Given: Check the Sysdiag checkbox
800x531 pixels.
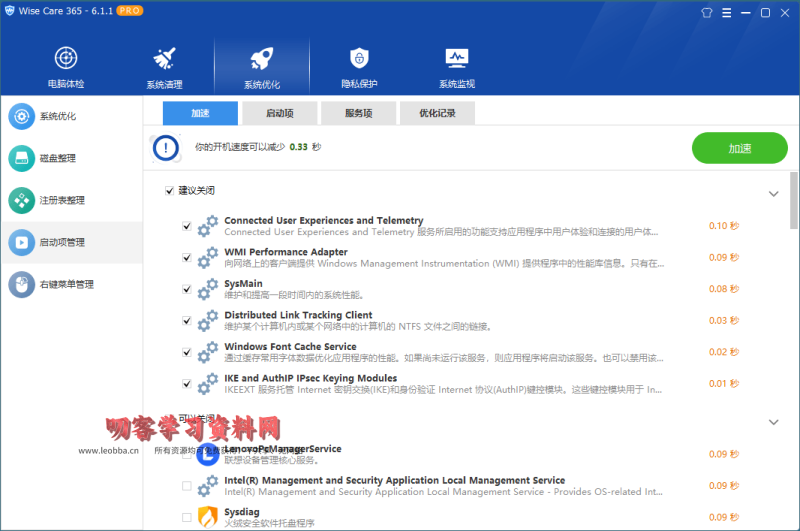Looking at the screenshot, I should (187, 518).
